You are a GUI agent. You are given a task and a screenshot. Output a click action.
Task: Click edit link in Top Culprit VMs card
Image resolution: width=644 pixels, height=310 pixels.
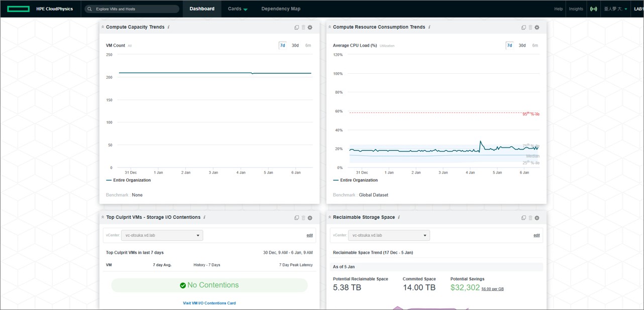pos(310,235)
